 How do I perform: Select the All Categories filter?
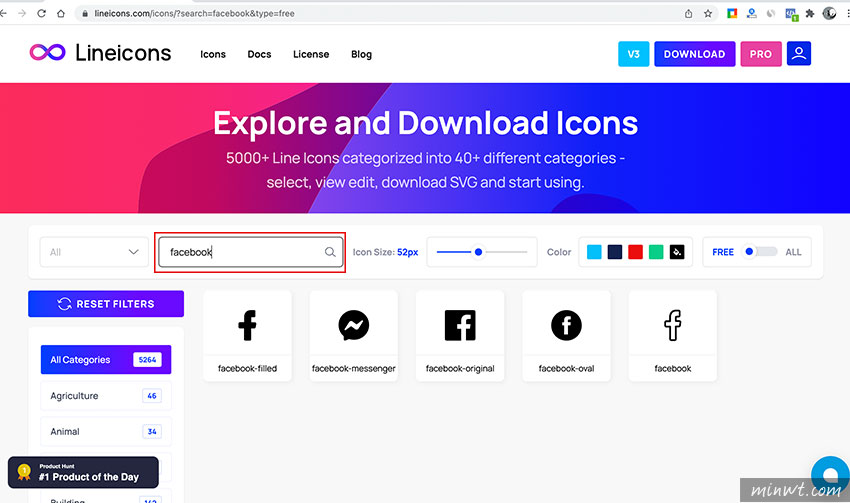point(106,359)
